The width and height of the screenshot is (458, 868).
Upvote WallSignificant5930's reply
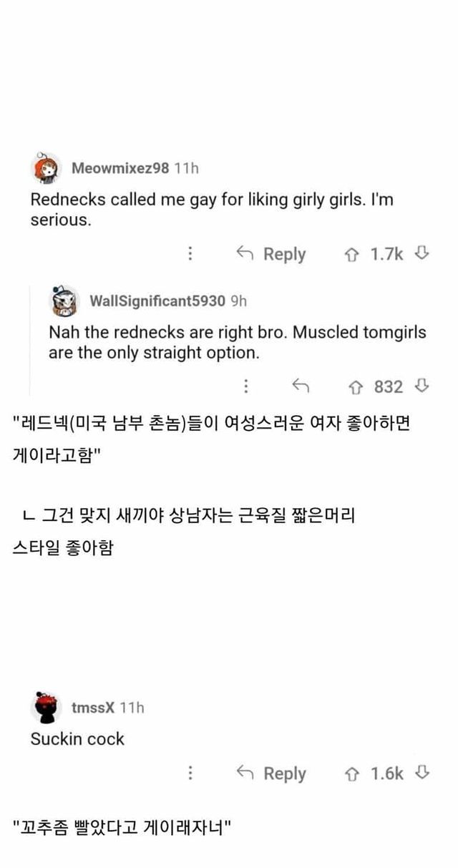coord(352,386)
